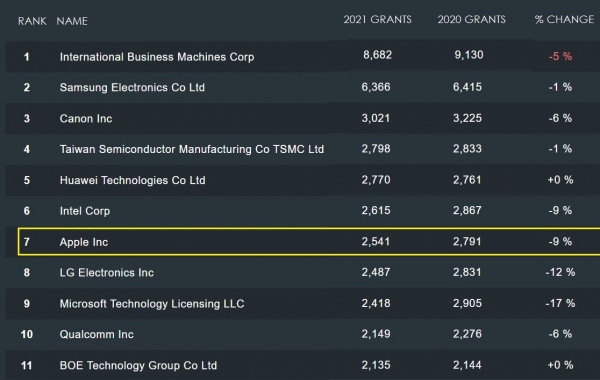Sort by the RANK column header

[32, 21]
